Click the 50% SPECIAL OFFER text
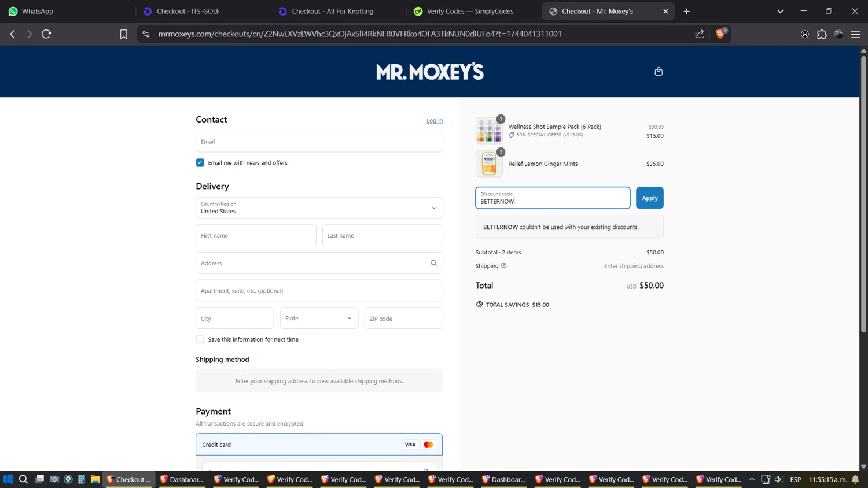Image resolution: width=868 pixels, height=488 pixels. [x=550, y=135]
